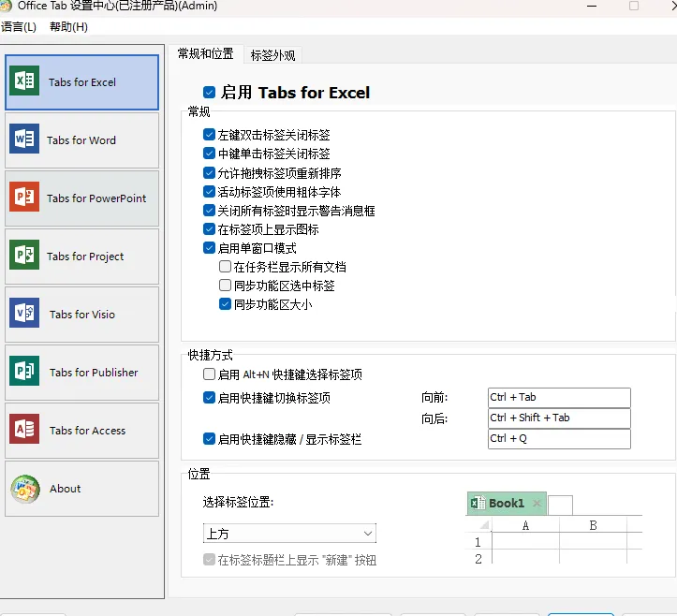Viewport: 677px width, 616px height.
Task: Enable Alt+N 快捷键选择标签项 checkbox
Action: (209, 374)
